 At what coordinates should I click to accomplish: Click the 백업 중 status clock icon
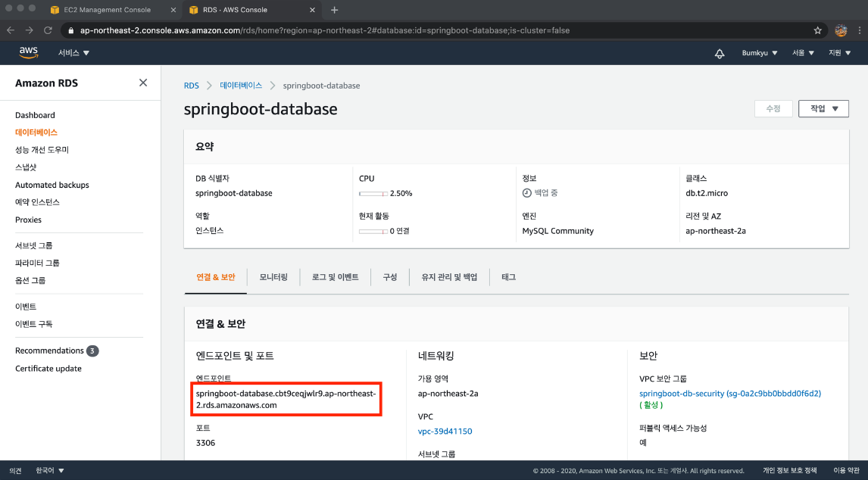[x=527, y=193]
